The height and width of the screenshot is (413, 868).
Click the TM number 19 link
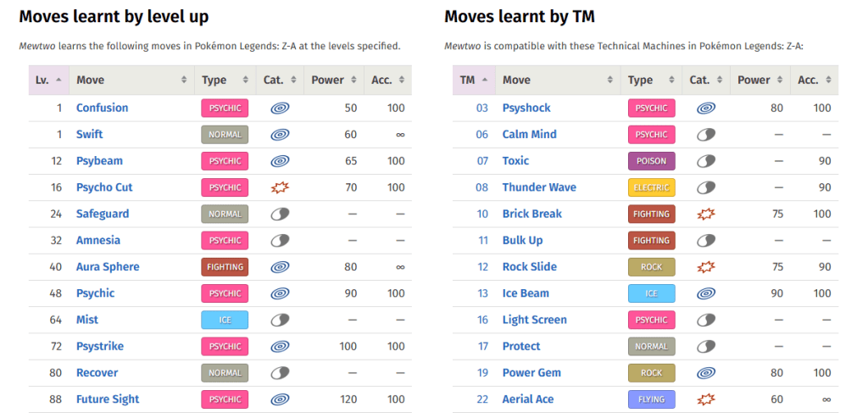(482, 372)
